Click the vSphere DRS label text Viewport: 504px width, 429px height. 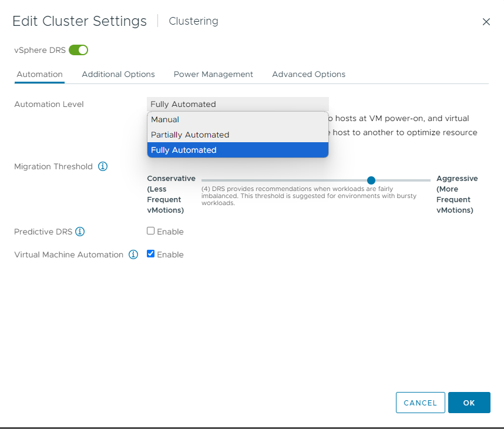click(40, 50)
